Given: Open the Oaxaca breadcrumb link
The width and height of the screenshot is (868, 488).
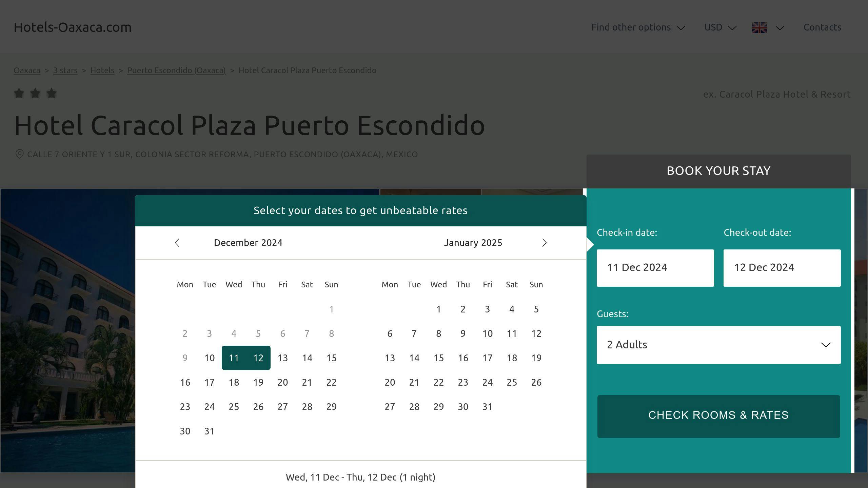Looking at the screenshot, I should (x=27, y=70).
